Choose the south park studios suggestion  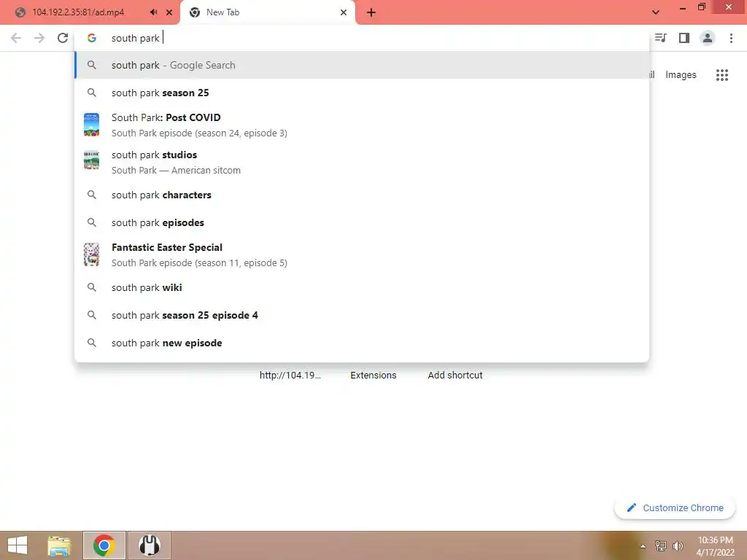[362, 162]
